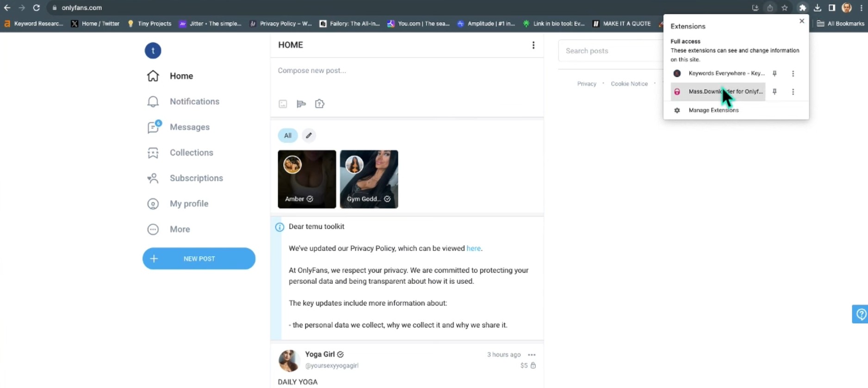Reload the page with refresh icon
This screenshot has height=388, width=868.
[36, 8]
